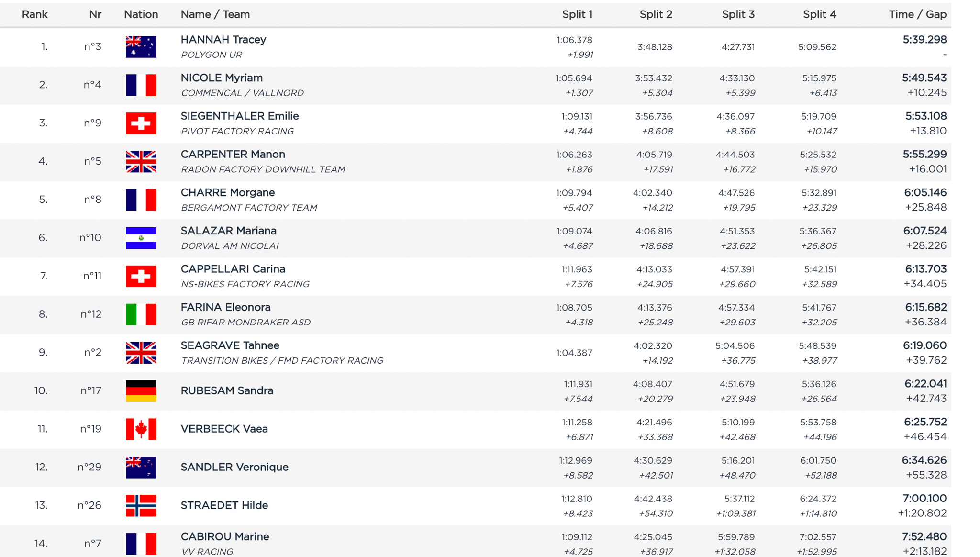Click the Split 4 column header
This screenshot has width=980, height=557.
819,14
